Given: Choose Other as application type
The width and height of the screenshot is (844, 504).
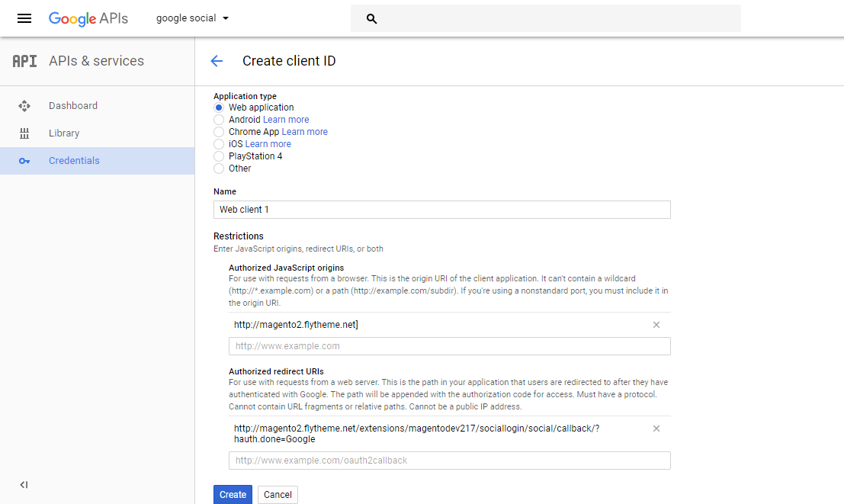Looking at the screenshot, I should [219, 169].
